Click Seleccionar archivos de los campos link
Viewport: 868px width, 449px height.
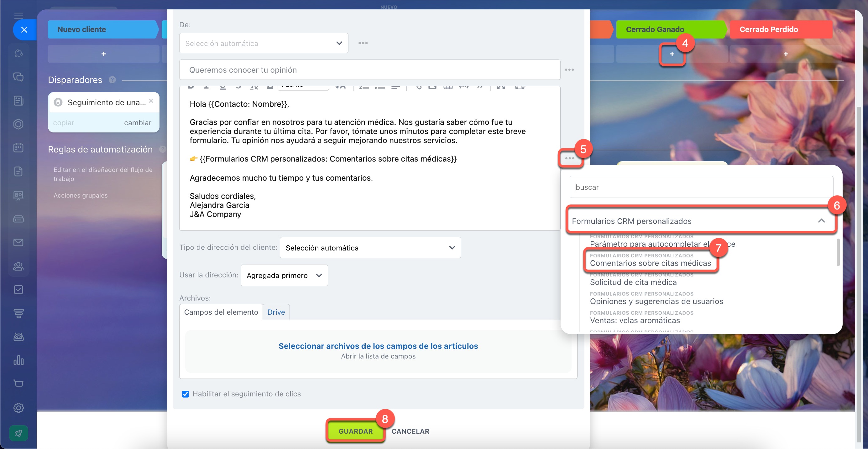pos(378,346)
